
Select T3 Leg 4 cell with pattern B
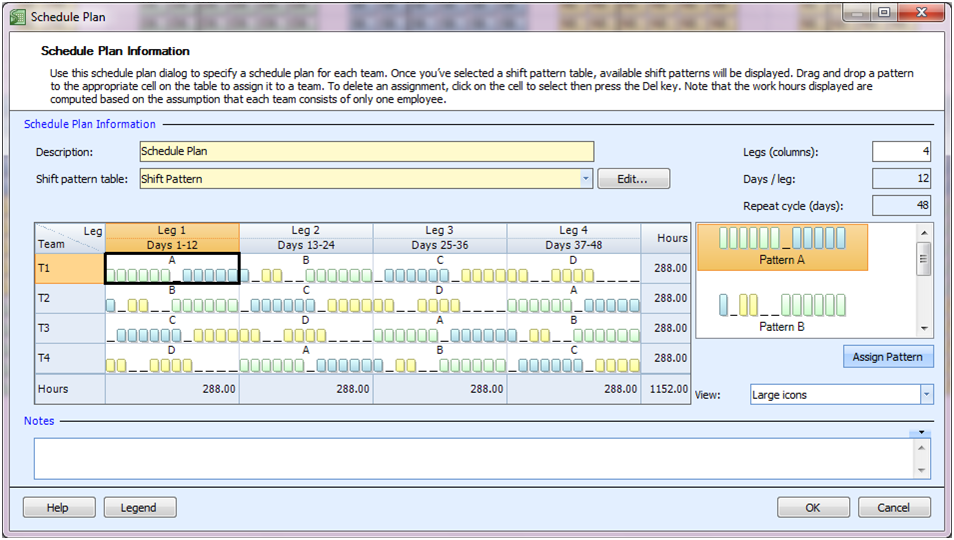coord(574,328)
